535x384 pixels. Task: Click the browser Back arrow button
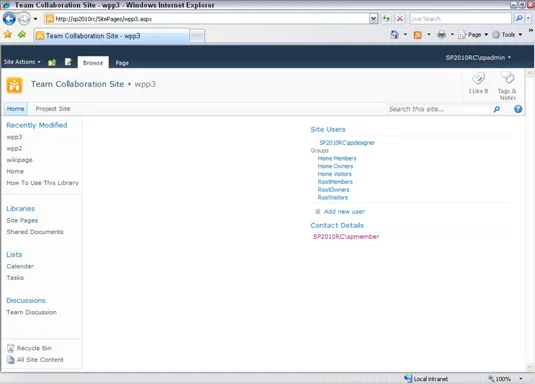9,18
